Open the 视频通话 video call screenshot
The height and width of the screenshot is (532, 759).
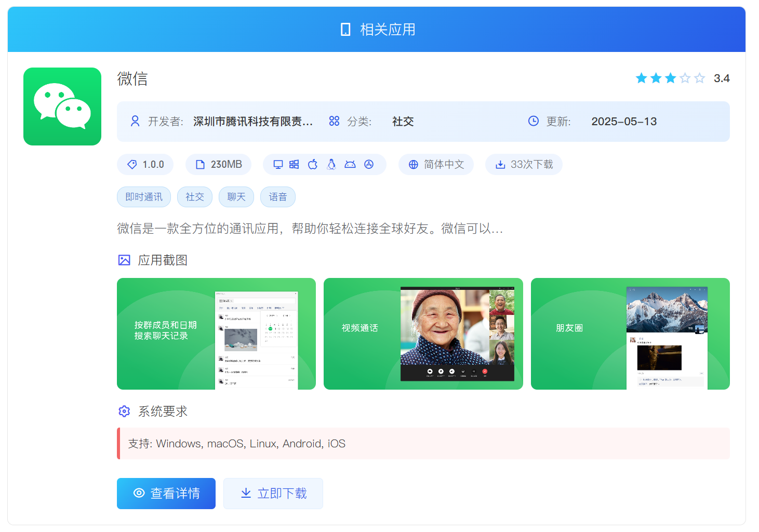pyautogui.click(x=423, y=334)
